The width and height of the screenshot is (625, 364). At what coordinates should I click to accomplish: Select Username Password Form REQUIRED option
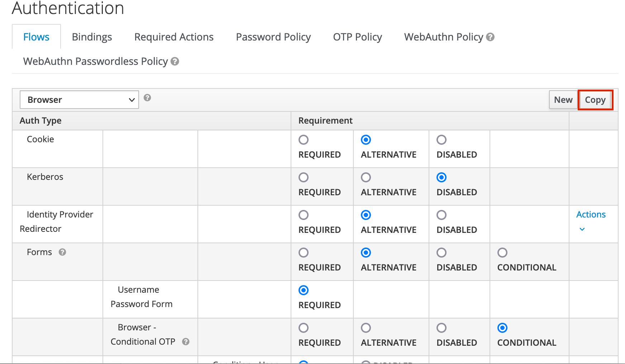click(x=304, y=290)
